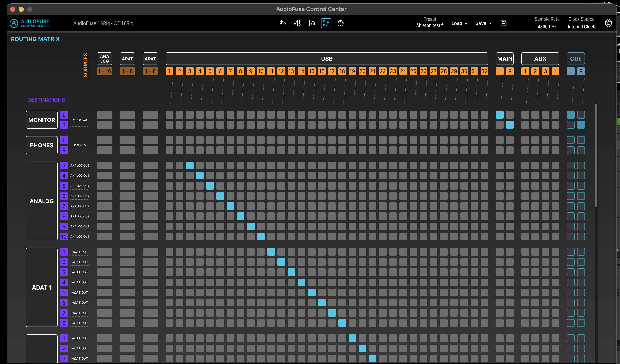
Task: Click the first ADAT 1 - 8 range
Action: coord(127,71)
